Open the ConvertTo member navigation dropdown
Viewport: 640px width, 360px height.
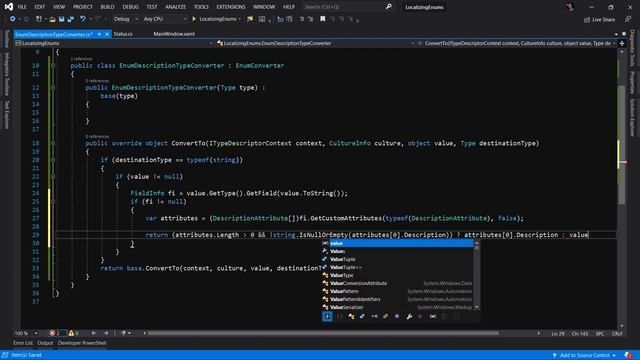[517, 43]
